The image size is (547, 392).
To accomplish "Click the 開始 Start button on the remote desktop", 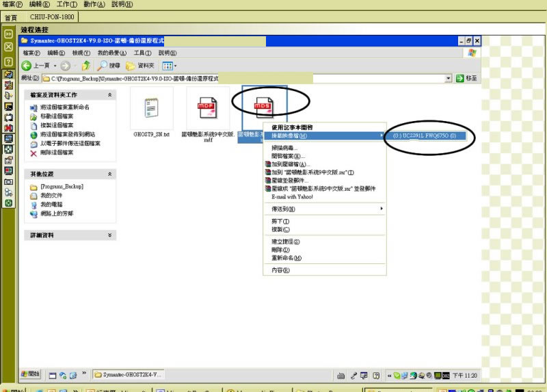I will pyautogui.click(x=30, y=374).
